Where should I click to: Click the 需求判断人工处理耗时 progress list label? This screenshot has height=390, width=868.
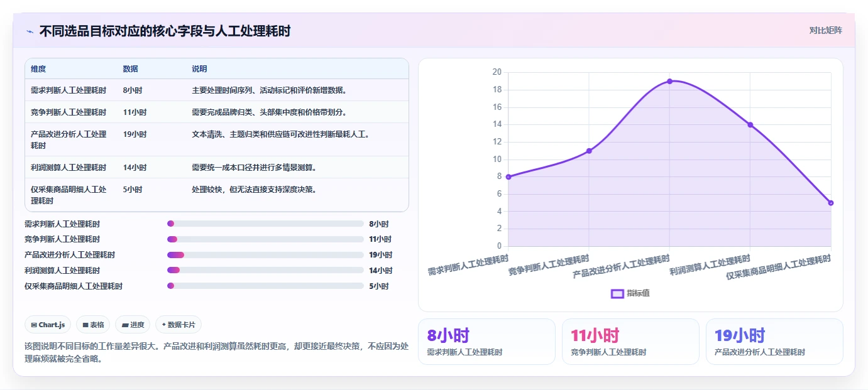(x=62, y=224)
